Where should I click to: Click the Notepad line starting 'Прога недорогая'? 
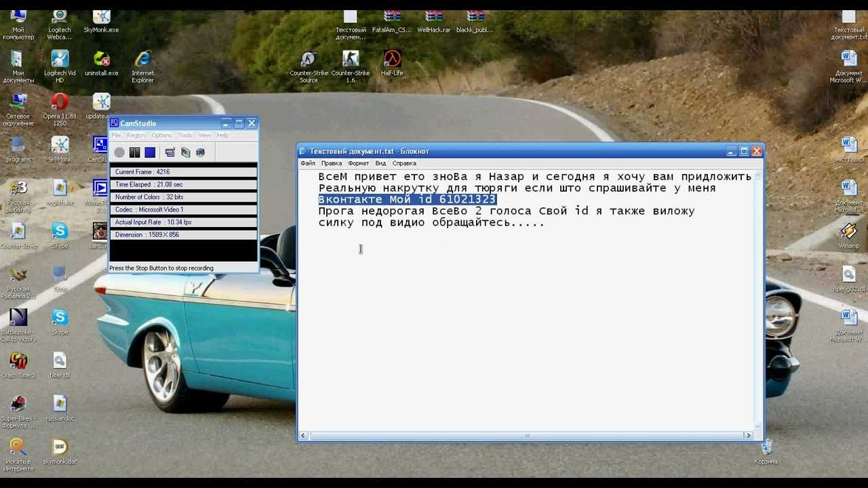coord(507,211)
